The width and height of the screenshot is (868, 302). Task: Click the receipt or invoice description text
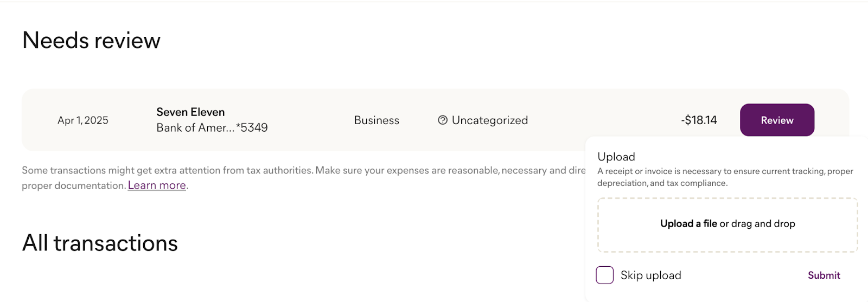click(x=725, y=177)
